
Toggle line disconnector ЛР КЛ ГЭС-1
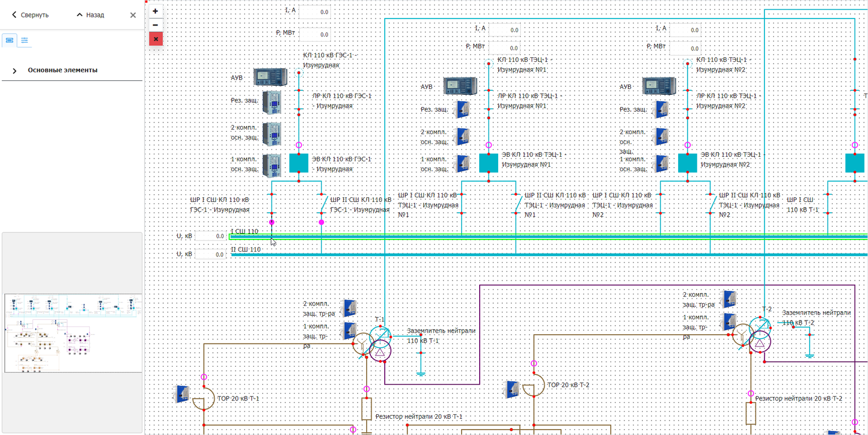click(299, 99)
